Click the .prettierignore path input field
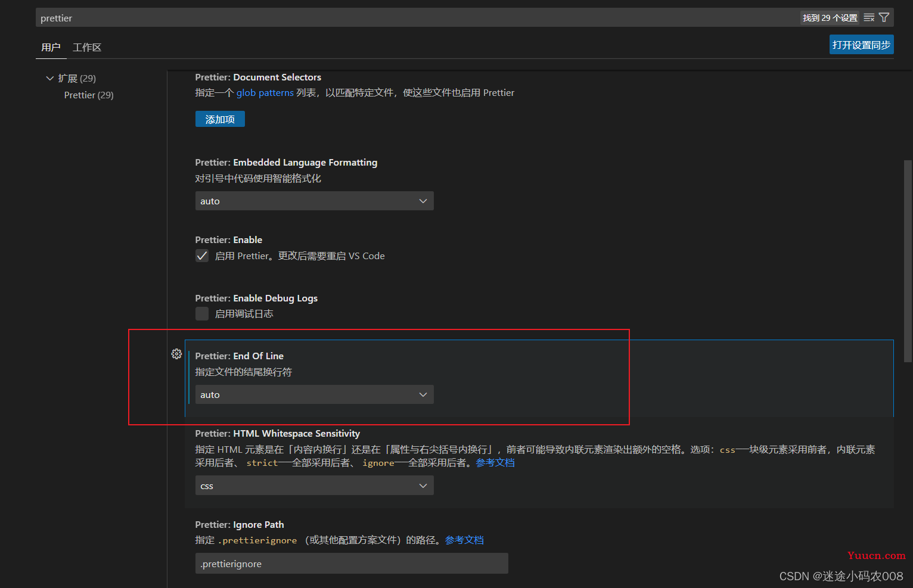This screenshot has width=913, height=588. coord(352,564)
